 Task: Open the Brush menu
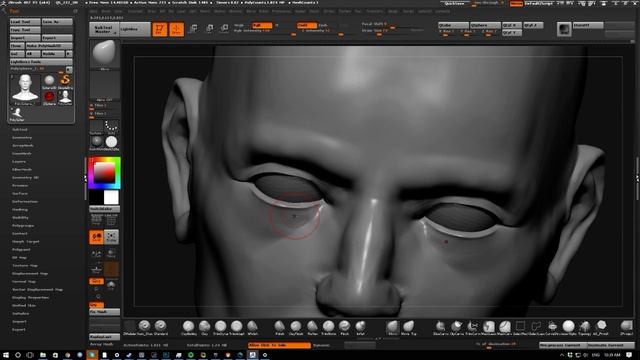pyautogui.click(x=106, y=11)
